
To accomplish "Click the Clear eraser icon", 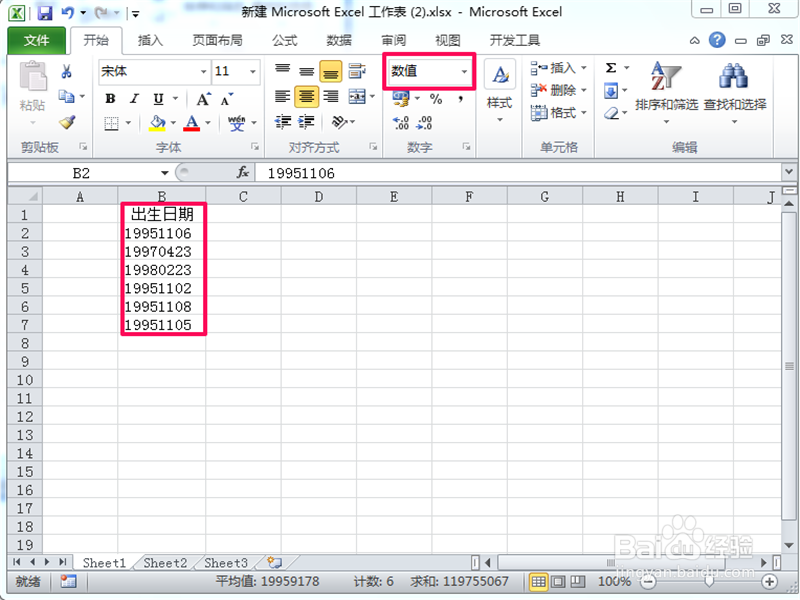I will [x=611, y=113].
